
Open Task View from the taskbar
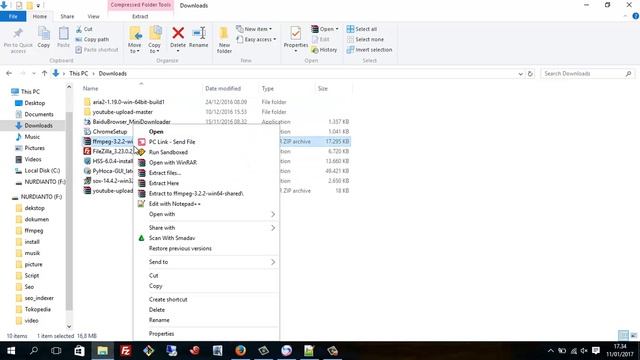(56, 351)
